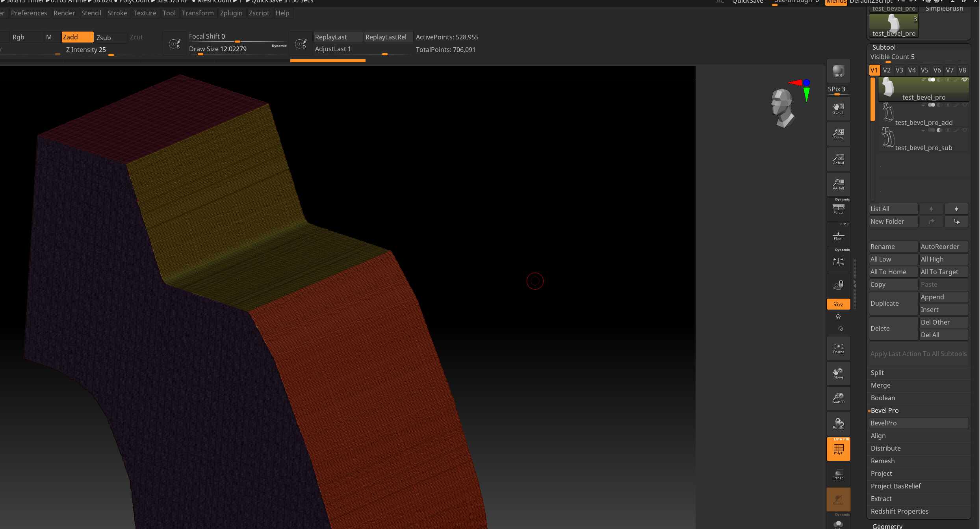Toggle the PolyF line fill icon

(838, 449)
